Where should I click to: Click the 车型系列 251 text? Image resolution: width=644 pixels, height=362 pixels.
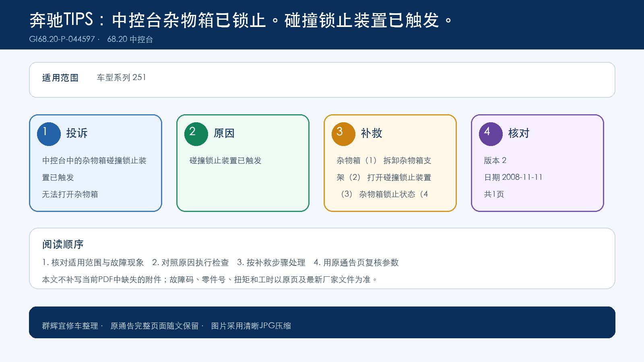[x=122, y=77]
